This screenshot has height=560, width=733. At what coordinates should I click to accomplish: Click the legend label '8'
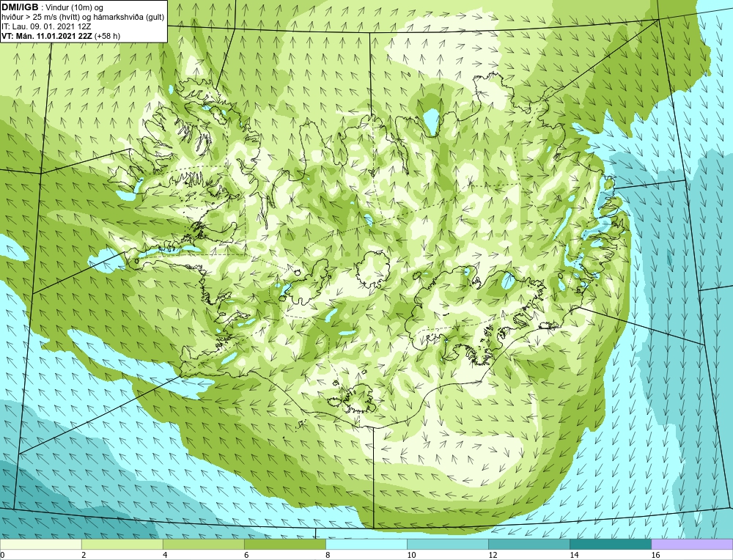pos(328,555)
